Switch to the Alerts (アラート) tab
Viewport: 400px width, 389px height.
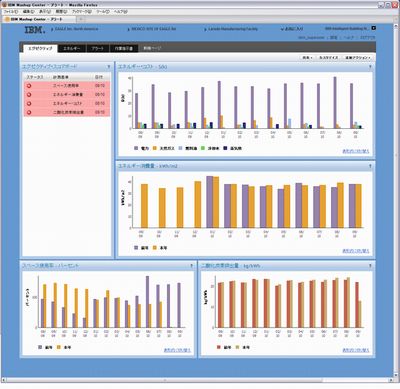97,48
